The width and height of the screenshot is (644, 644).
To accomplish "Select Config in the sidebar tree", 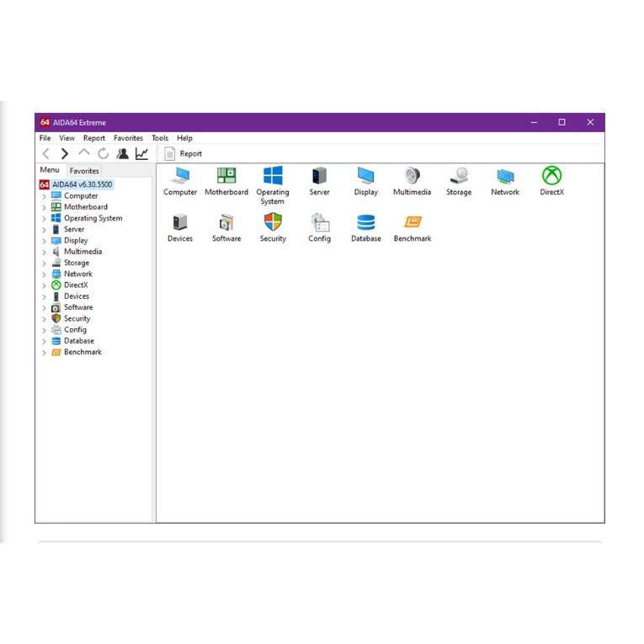I will [75, 329].
